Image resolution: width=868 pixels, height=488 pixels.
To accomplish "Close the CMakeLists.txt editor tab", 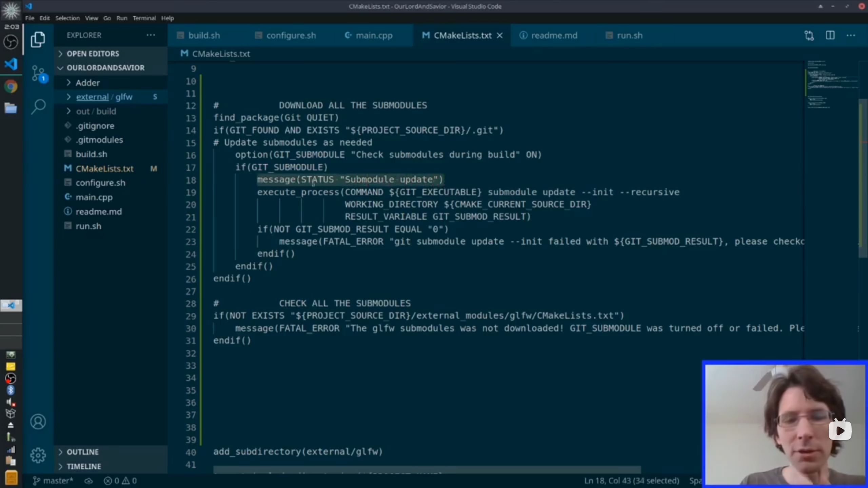I will click(x=500, y=35).
